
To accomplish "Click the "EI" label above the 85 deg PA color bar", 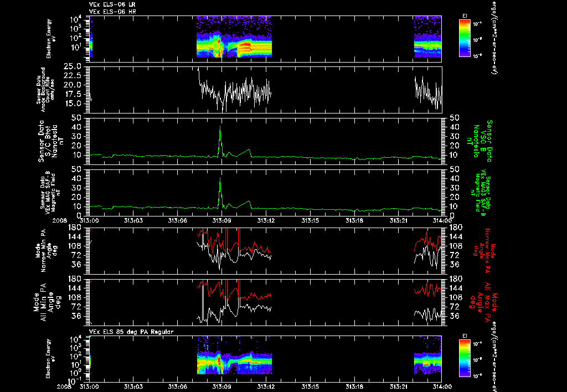I will [465, 336].
